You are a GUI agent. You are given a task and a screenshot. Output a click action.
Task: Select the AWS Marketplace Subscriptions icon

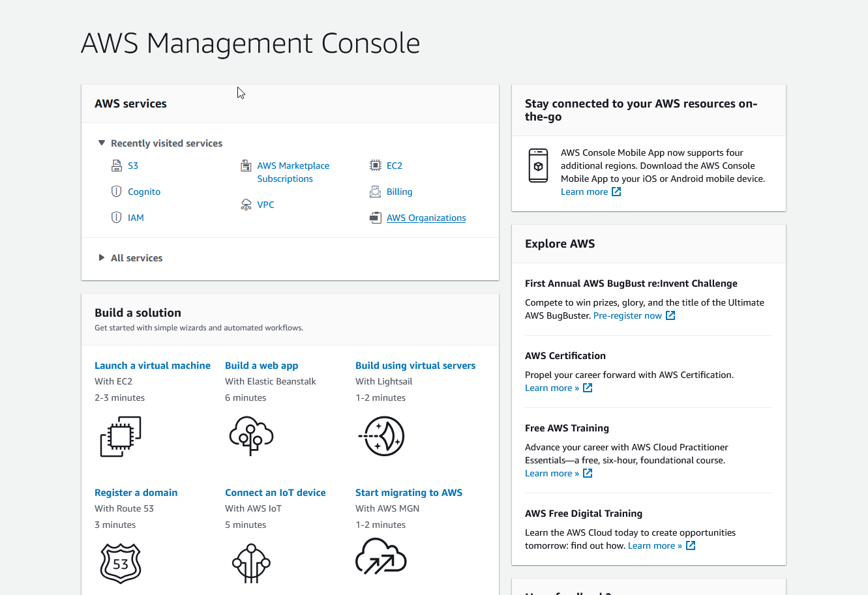(246, 166)
